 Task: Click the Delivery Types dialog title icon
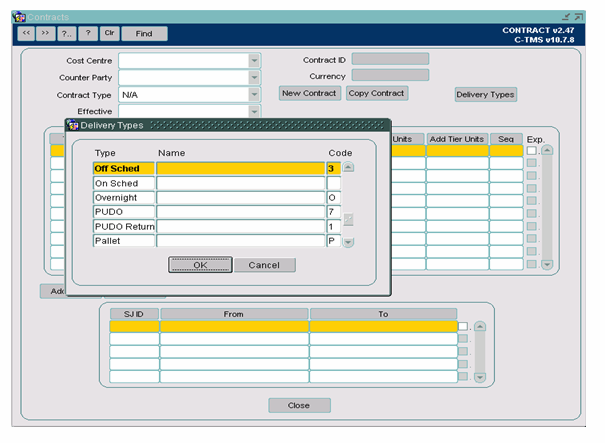pos(73,125)
